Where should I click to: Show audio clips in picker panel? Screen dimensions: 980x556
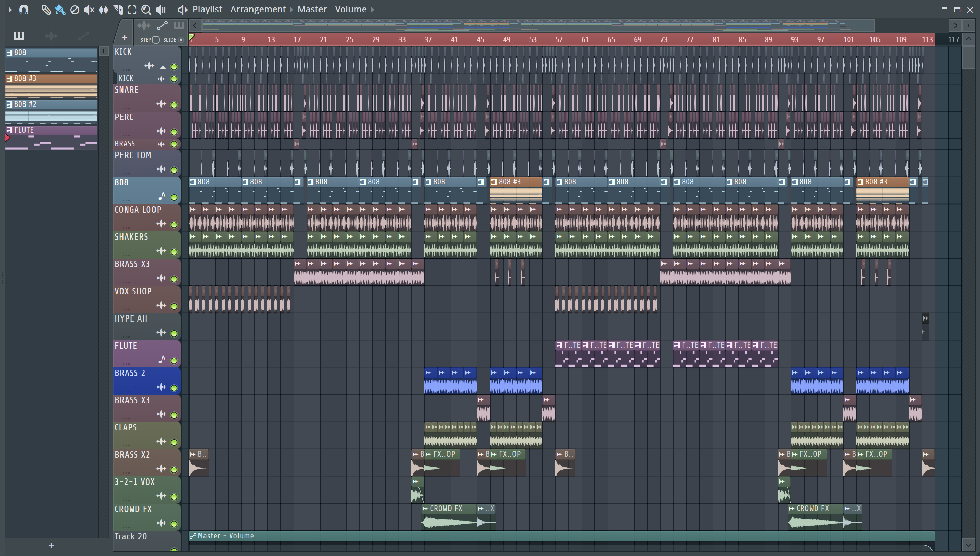point(51,36)
